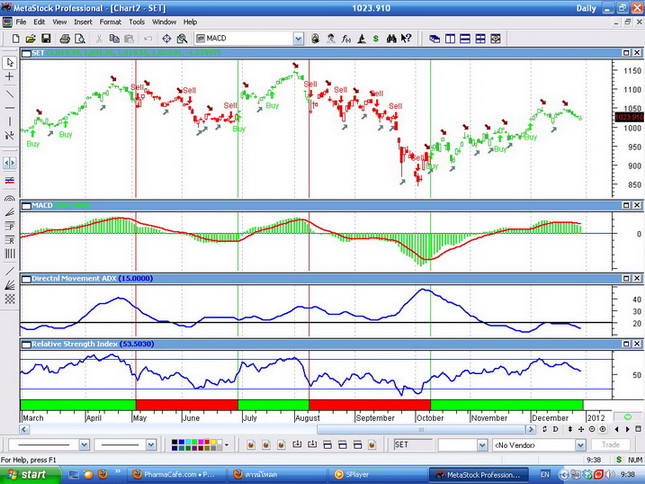Open the Insert menu

pyautogui.click(x=83, y=21)
